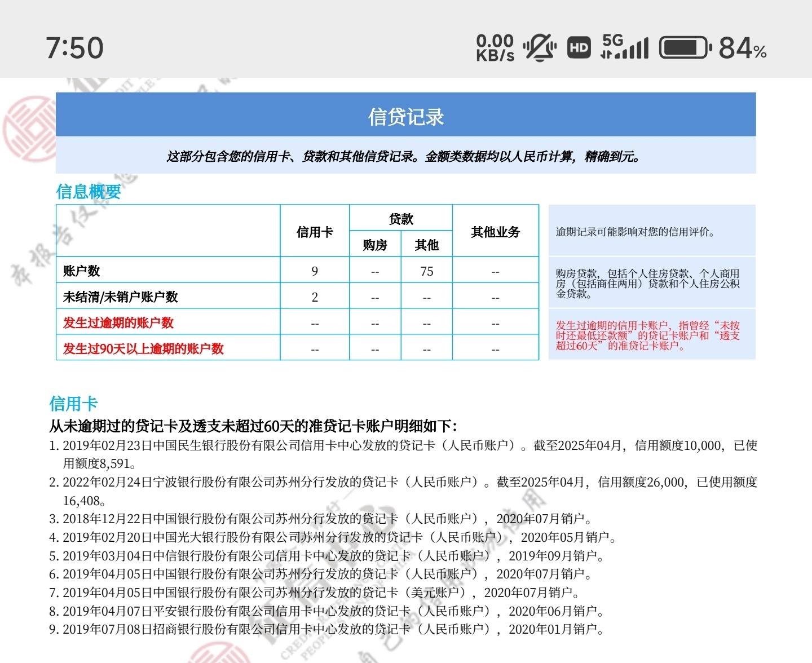Tap the bold heading 从未逾期过的贷记卡
Viewport: 812px width, 663px height.
254,426
